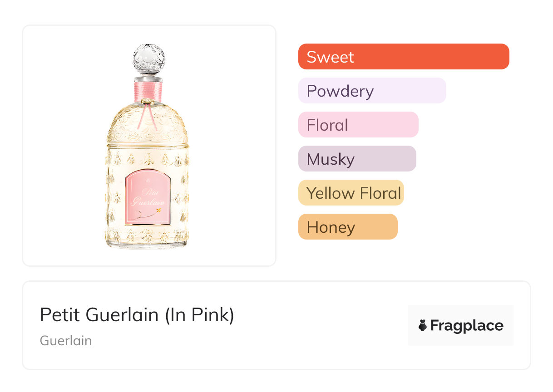This screenshot has width=553, height=392.
Task: Click the Fragplace bee logo icon
Action: [423, 325]
